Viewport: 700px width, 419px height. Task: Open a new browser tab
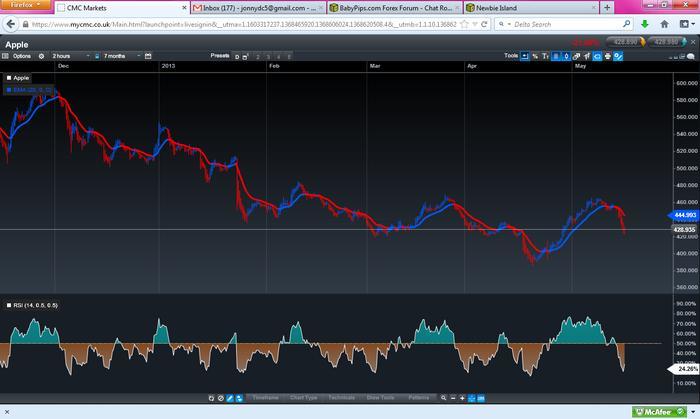coord(607,8)
